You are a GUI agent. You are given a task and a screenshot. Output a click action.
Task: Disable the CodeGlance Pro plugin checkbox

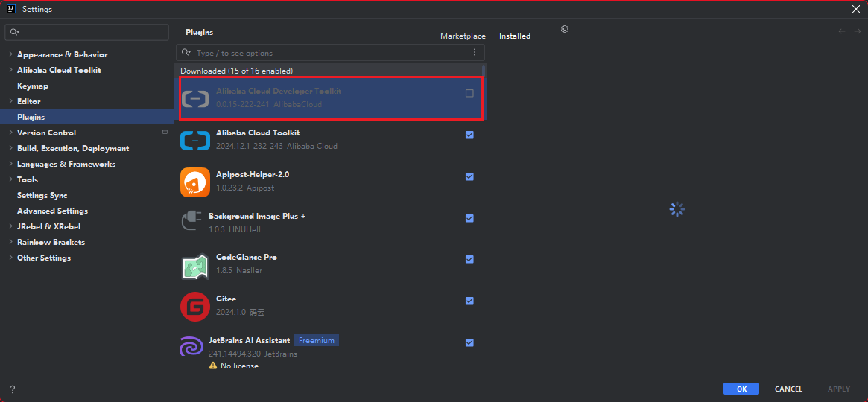[469, 259]
